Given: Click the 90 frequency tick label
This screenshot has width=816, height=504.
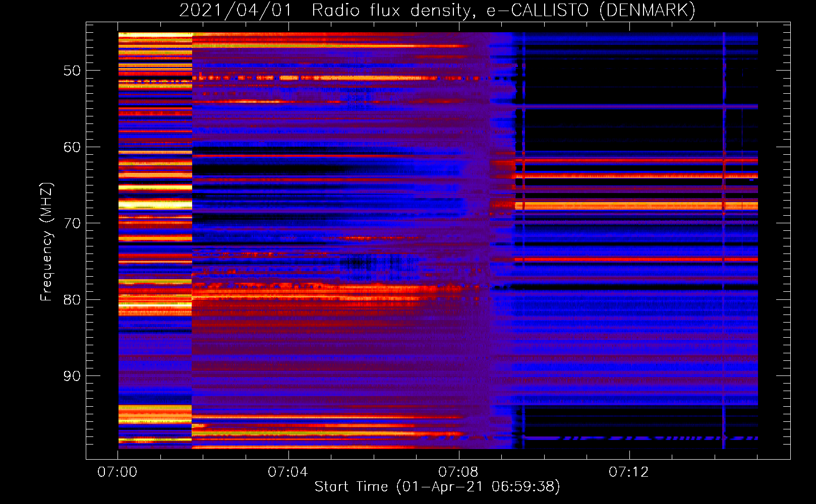Looking at the screenshot, I should coord(72,376).
